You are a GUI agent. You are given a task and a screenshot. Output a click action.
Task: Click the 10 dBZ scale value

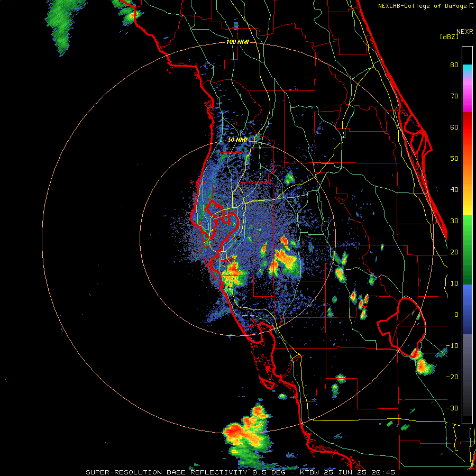pos(454,283)
